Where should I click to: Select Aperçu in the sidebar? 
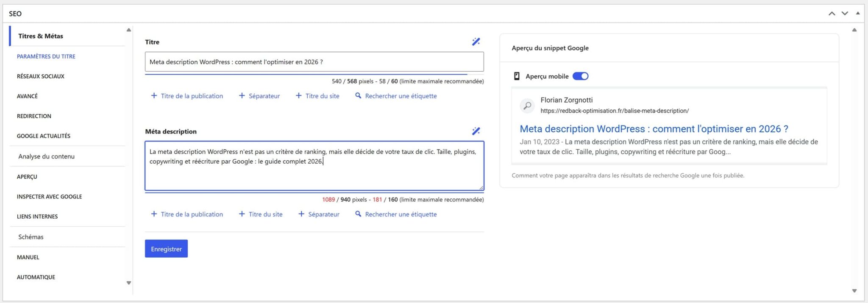(27, 177)
